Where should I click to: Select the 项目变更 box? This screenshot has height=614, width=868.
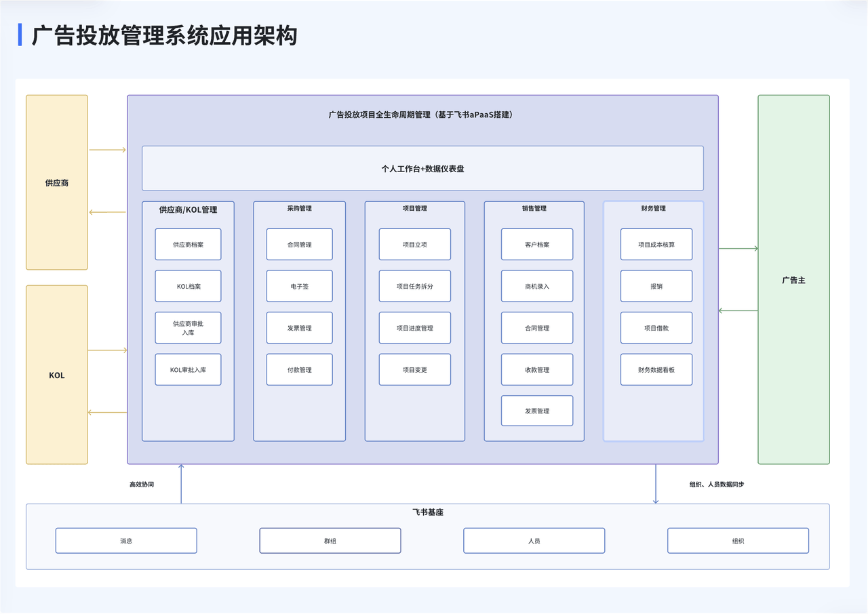(415, 369)
